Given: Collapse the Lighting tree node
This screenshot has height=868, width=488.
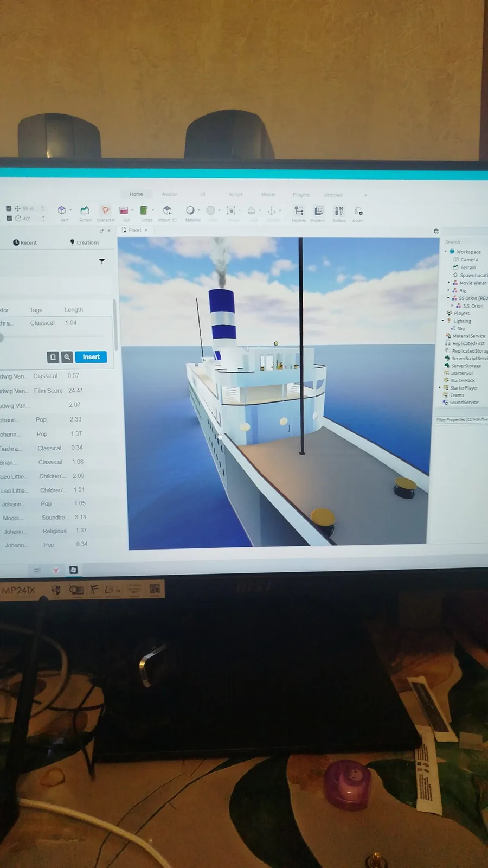Looking at the screenshot, I should (443, 321).
